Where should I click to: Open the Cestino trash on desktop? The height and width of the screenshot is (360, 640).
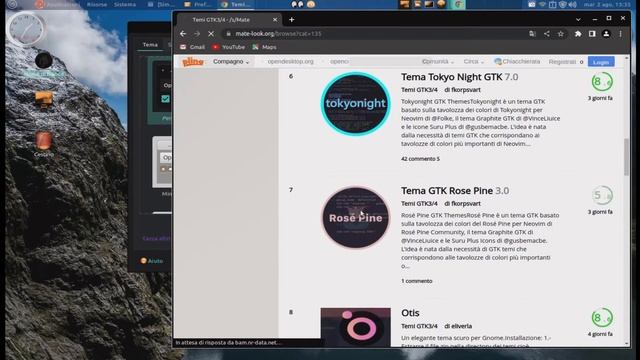44,143
